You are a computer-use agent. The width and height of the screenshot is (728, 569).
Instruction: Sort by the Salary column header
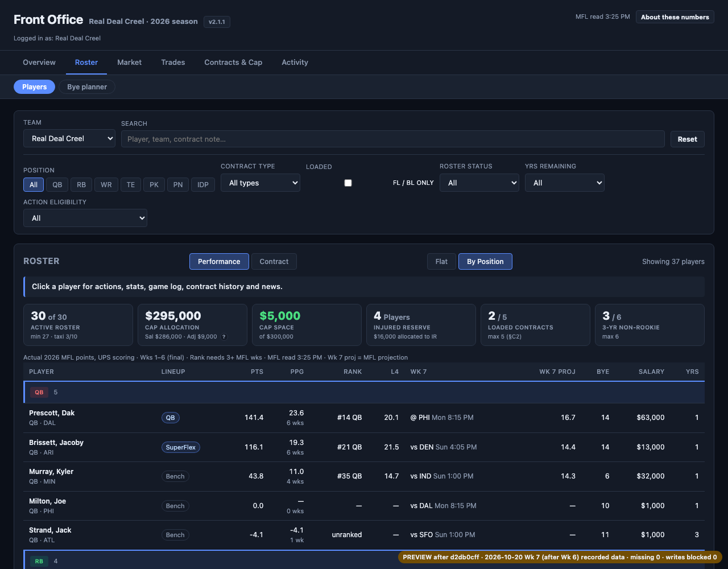(651, 372)
